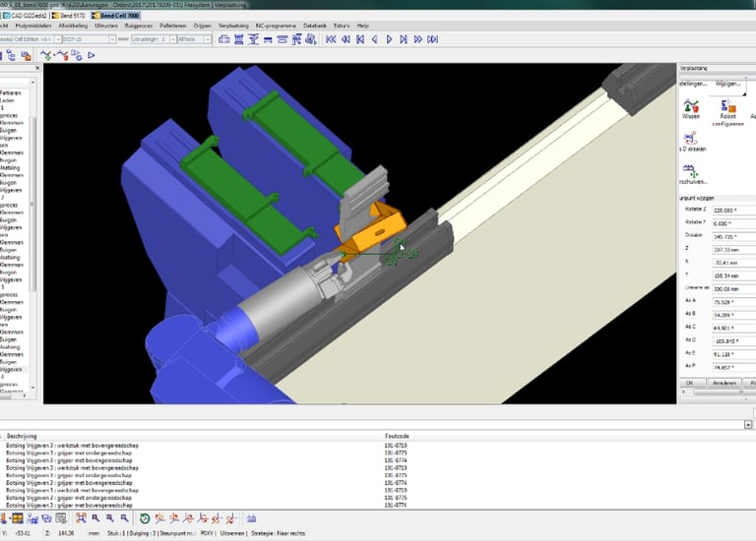
Task: Click the As A angle field
Action: tap(733, 302)
